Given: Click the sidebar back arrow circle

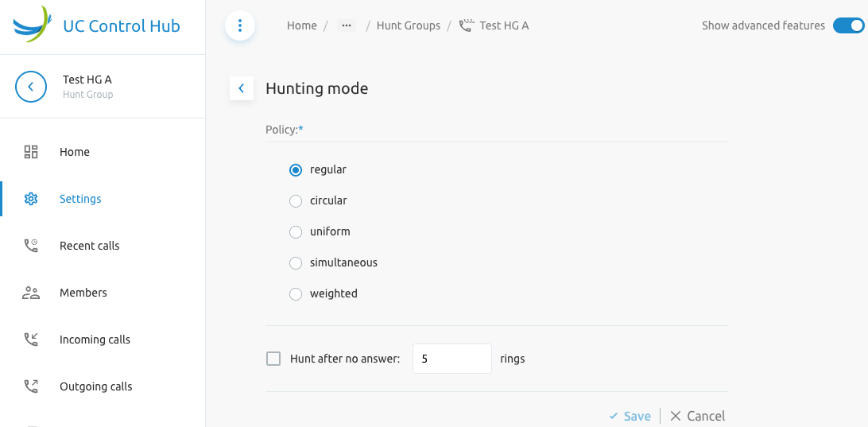Looking at the screenshot, I should pyautogui.click(x=31, y=87).
